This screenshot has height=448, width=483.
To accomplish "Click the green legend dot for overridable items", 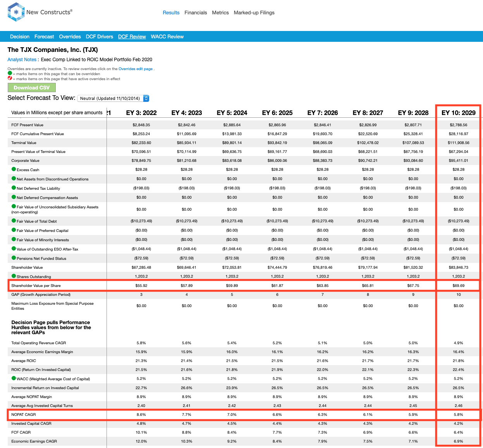I will click(x=10, y=73).
